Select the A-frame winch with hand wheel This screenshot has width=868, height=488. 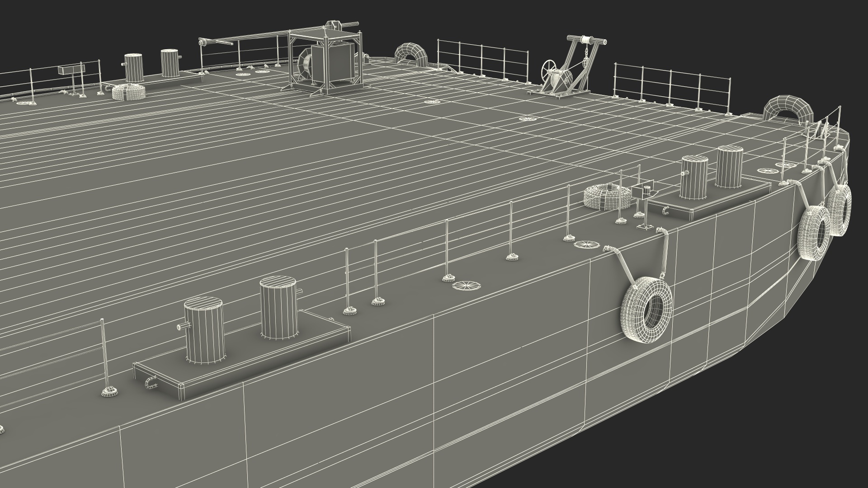tap(567, 66)
